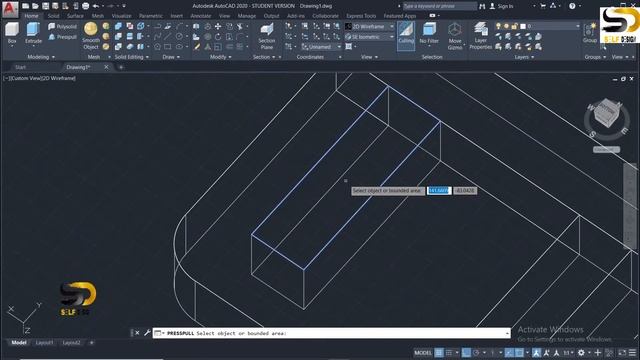Toggle the layer on/off lightbulb icon
Viewport: 640px width, 360px height.
pos(498,26)
